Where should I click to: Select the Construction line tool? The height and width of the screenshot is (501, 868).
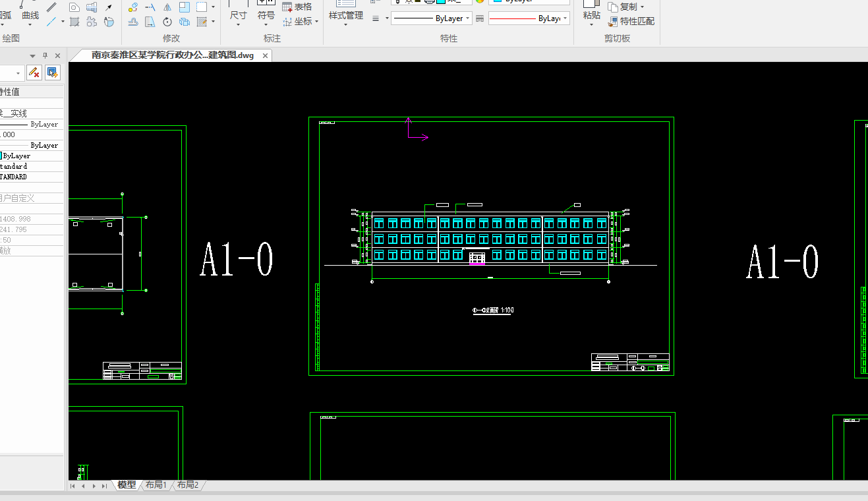coord(51,22)
